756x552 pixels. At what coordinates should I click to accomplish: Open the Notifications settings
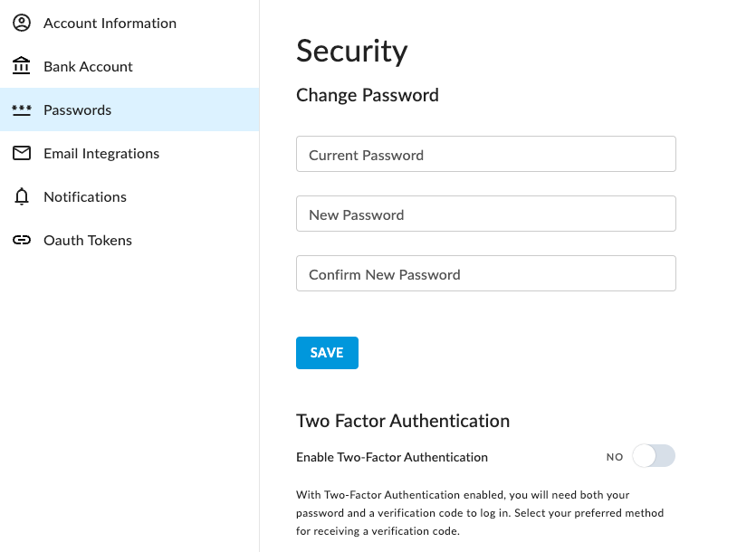[x=85, y=196]
